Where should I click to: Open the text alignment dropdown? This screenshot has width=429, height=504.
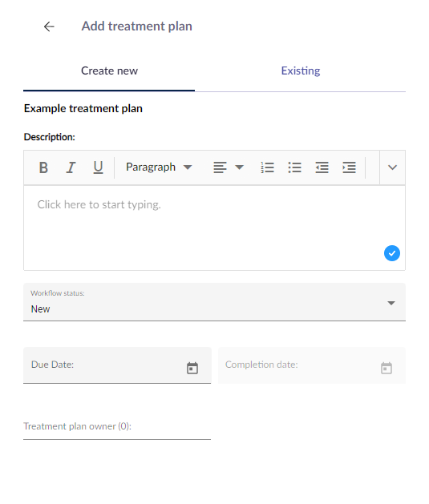(x=229, y=167)
